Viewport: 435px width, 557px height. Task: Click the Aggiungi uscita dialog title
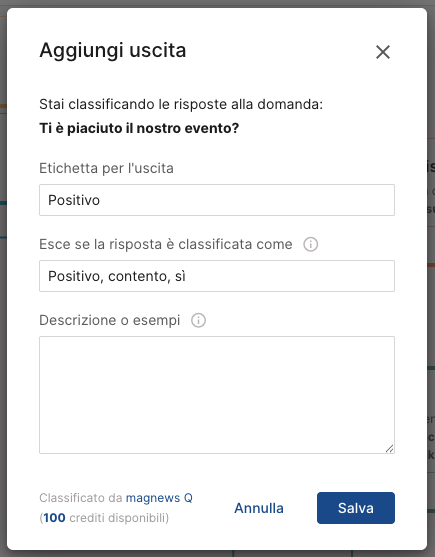(x=113, y=50)
